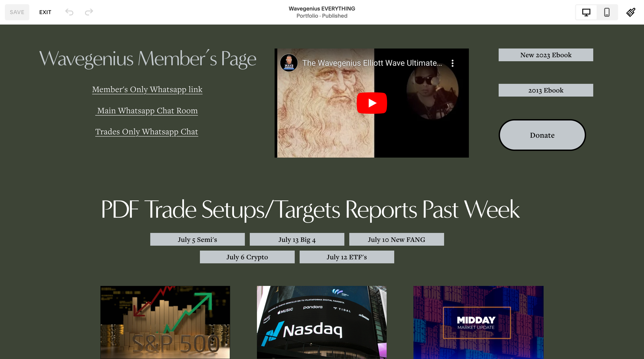Exit the page editor
644x359 pixels.
coord(45,12)
